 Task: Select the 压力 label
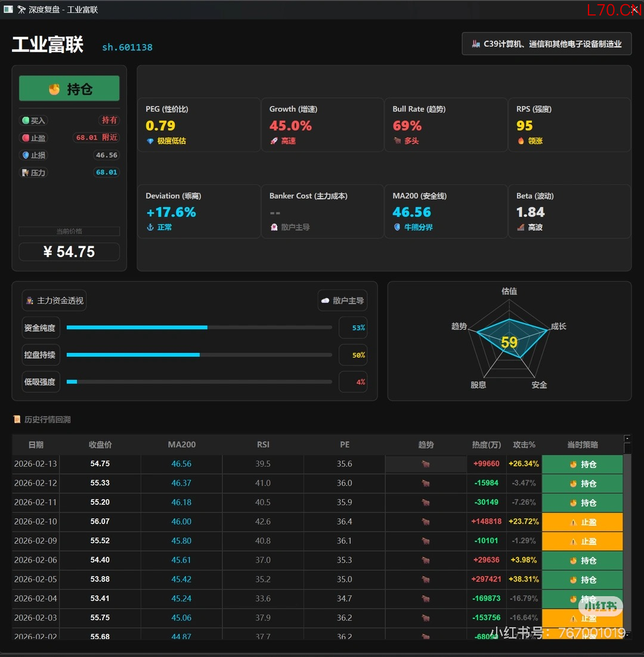[33, 172]
